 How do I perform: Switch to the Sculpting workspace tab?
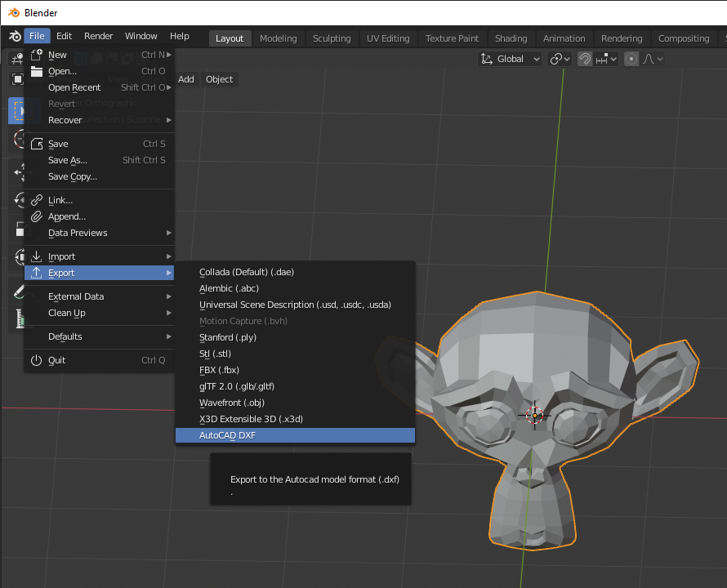point(332,38)
